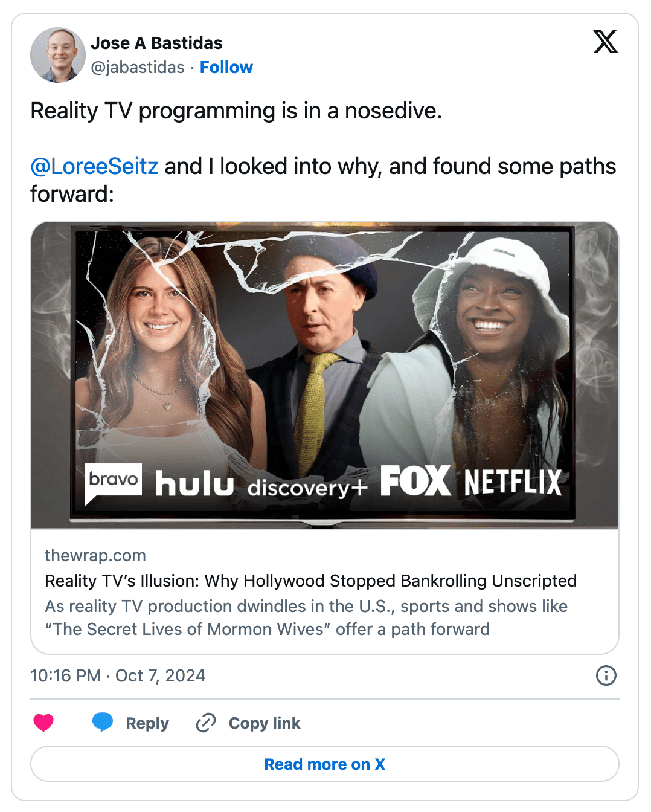Click the Jose A Bastidas display name
The image size is (651, 812).
pos(157,43)
